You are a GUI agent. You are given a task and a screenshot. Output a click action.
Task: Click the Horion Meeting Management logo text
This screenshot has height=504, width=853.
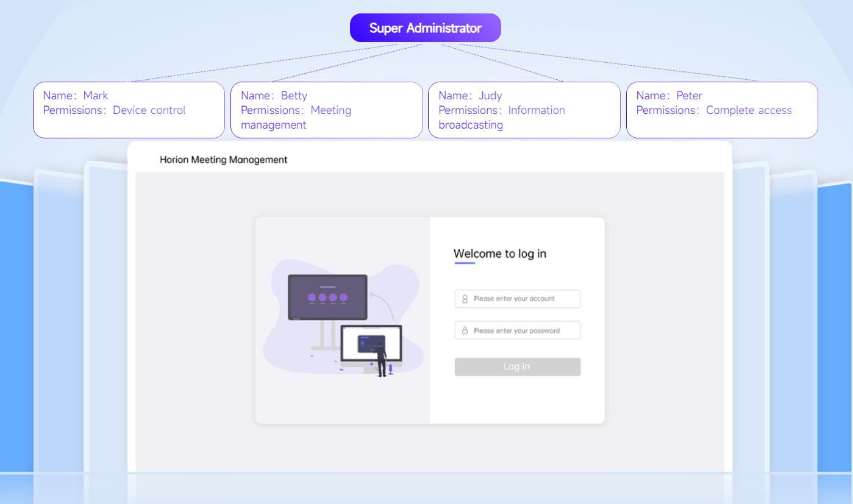point(223,160)
